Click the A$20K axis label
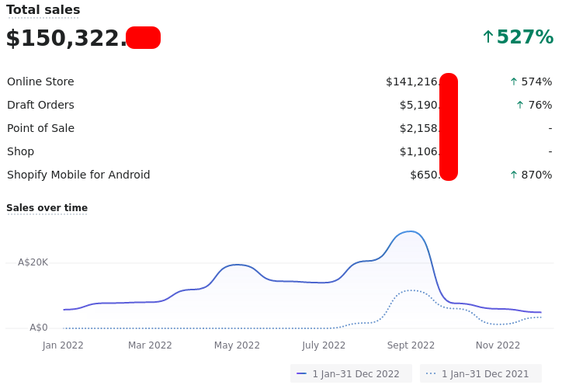Viewport: 562px width, 392px height. [x=33, y=262]
